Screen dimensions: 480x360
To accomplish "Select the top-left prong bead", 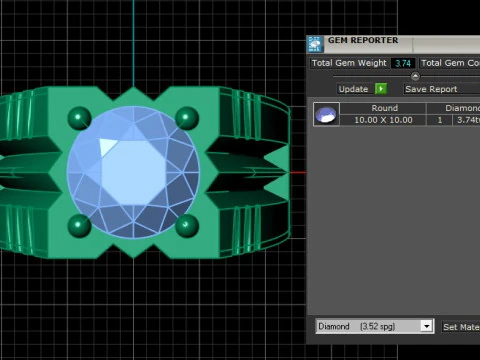I will coord(79,118).
